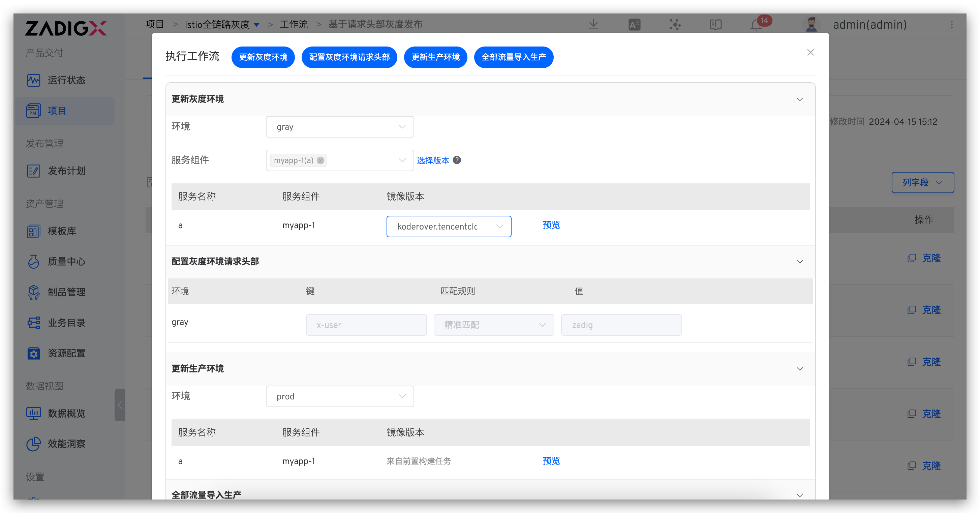Screen dimensions: 980x513
Task: Click the download icon in top bar
Action: [x=593, y=25]
